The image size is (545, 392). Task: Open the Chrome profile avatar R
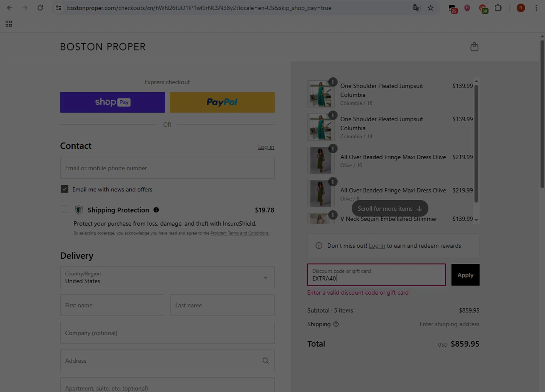(x=521, y=8)
